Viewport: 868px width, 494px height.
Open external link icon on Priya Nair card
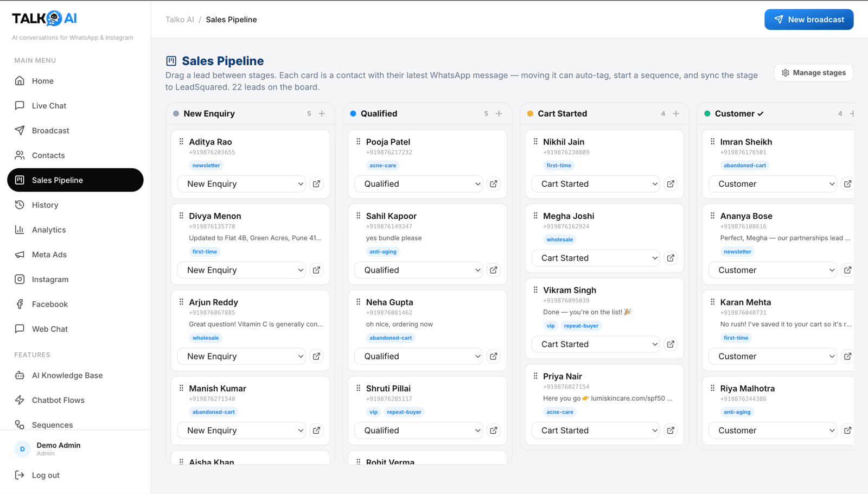[x=671, y=430]
